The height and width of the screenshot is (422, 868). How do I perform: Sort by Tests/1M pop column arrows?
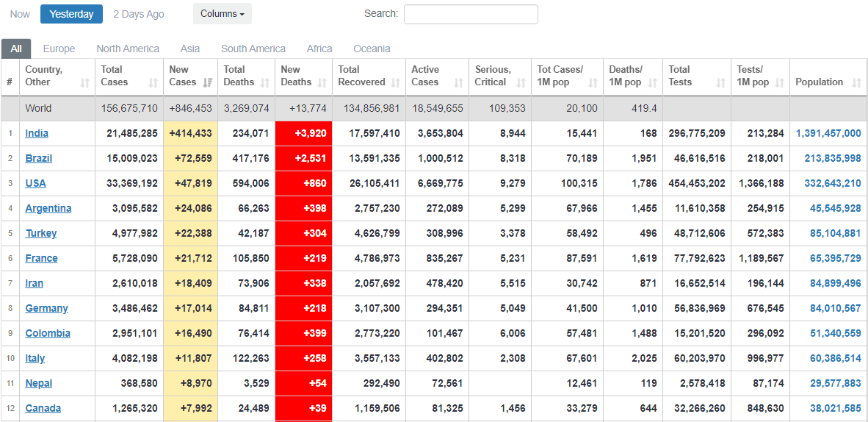[780, 82]
